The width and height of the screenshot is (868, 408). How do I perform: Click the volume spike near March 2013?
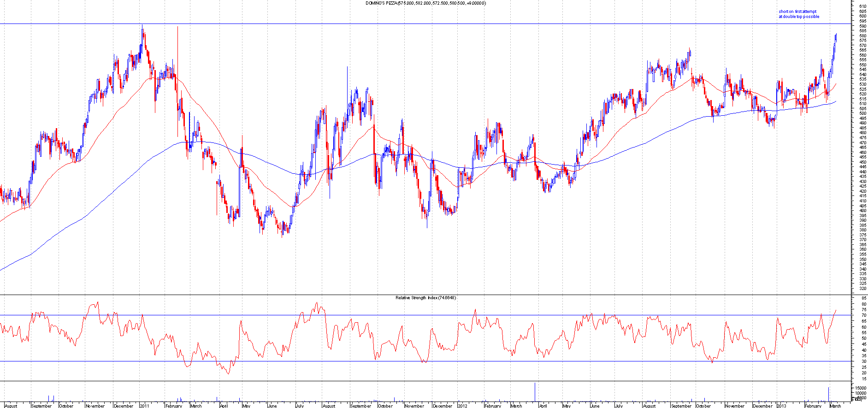tap(828, 394)
